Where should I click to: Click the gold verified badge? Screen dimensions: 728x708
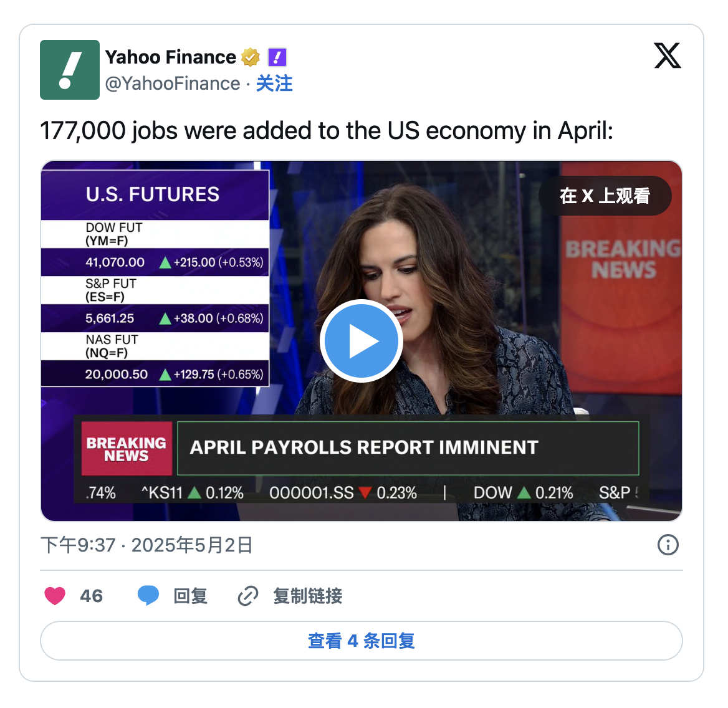click(251, 57)
